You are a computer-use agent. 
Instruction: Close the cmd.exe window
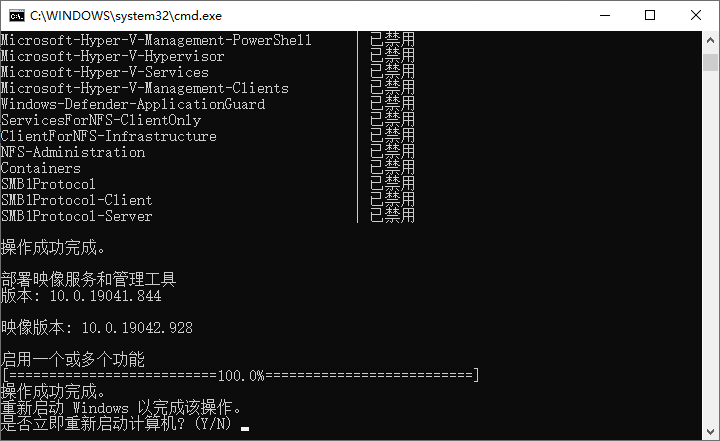click(x=695, y=15)
